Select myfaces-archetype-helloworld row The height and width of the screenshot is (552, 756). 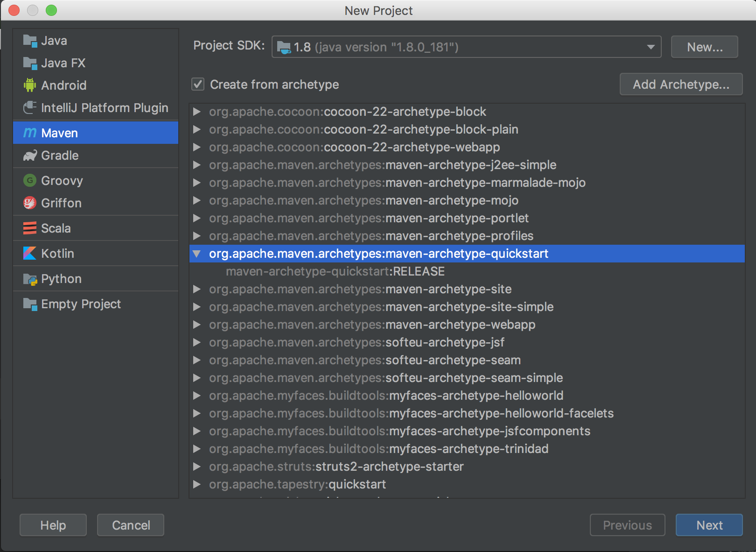tap(467, 396)
